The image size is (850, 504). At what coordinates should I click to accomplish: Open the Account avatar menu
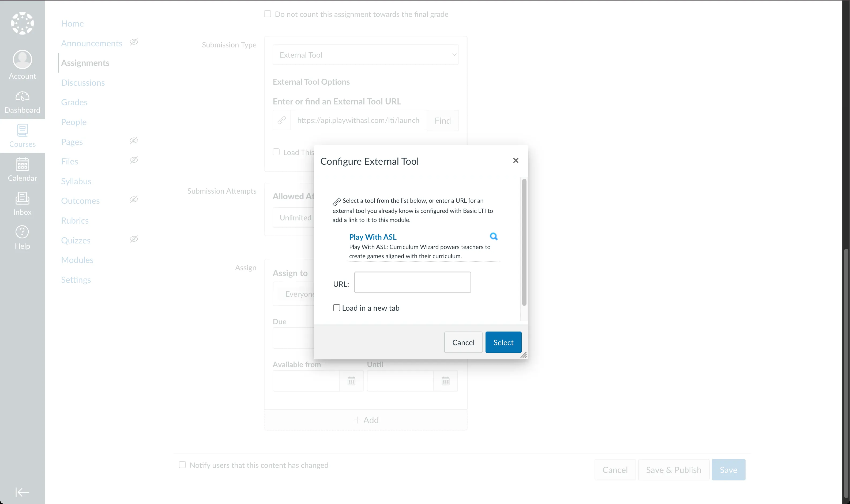point(22,59)
